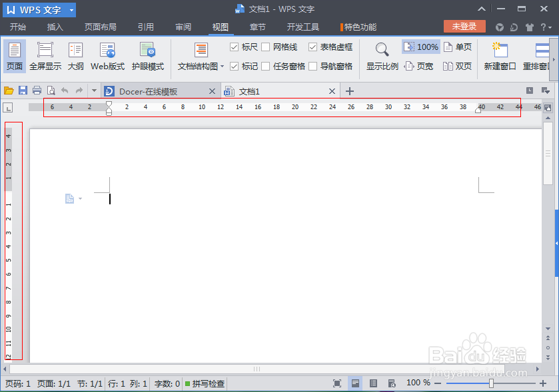Image resolution: width=559 pixels, height=392 pixels.
Task: Open print preview icon
Action: coord(51,91)
